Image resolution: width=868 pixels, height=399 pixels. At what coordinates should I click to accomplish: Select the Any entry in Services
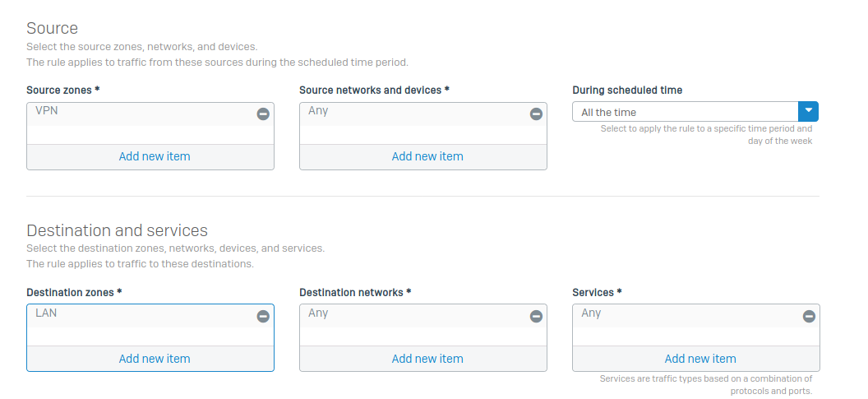click(591, 313)
